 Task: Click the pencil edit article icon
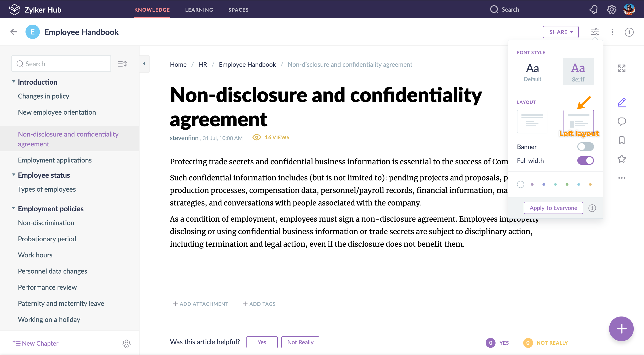point(621,103)
